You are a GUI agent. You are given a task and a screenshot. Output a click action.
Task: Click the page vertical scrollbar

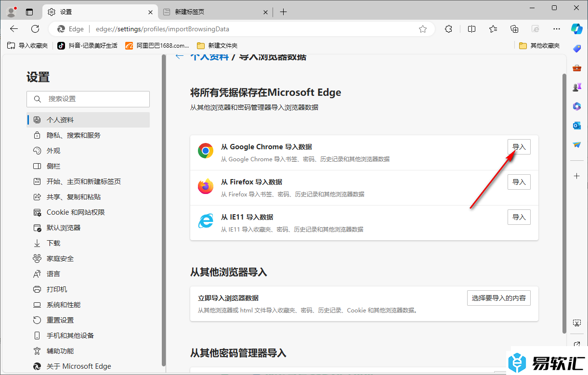point(564,203)
